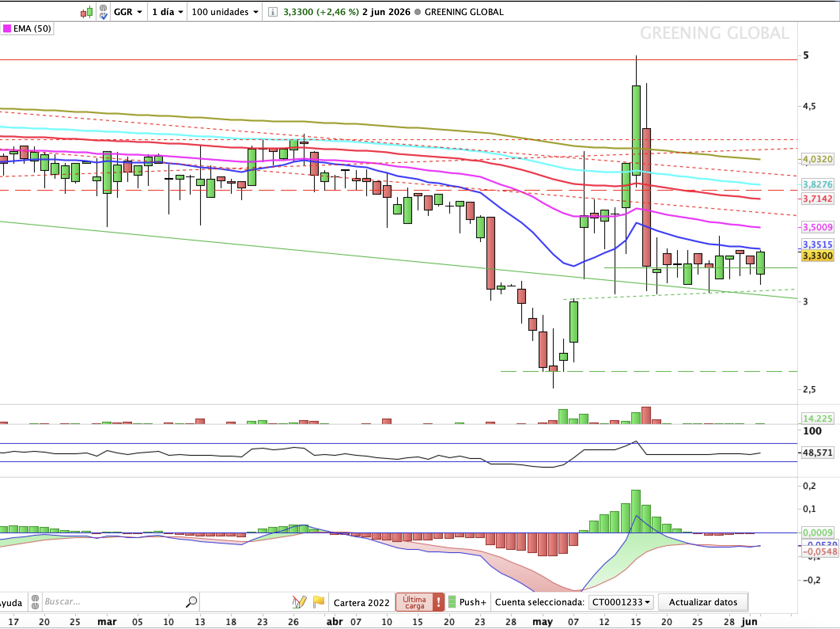Click the GREENING GLOBAL name in the header

tap(464, 12)
